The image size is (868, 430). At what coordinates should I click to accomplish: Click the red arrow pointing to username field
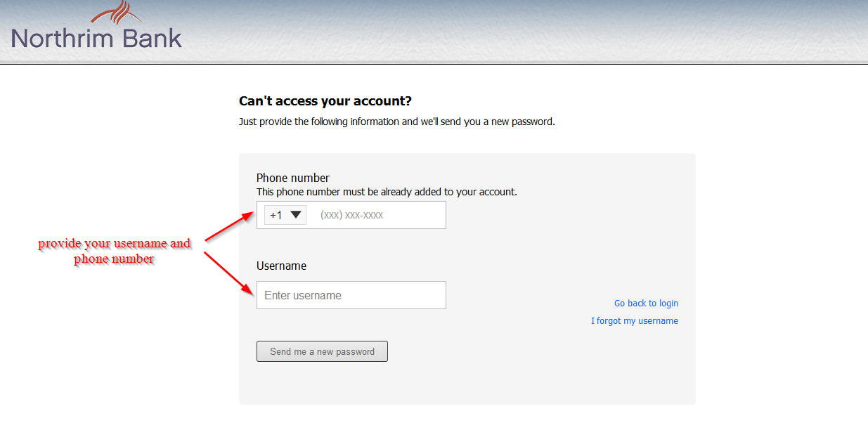pos(228,272)
